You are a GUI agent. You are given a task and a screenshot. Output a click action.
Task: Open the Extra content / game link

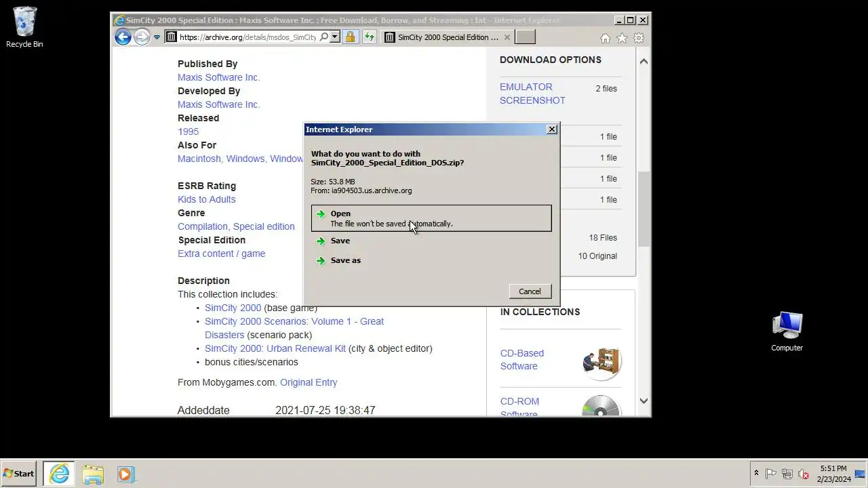click(221, 253)
